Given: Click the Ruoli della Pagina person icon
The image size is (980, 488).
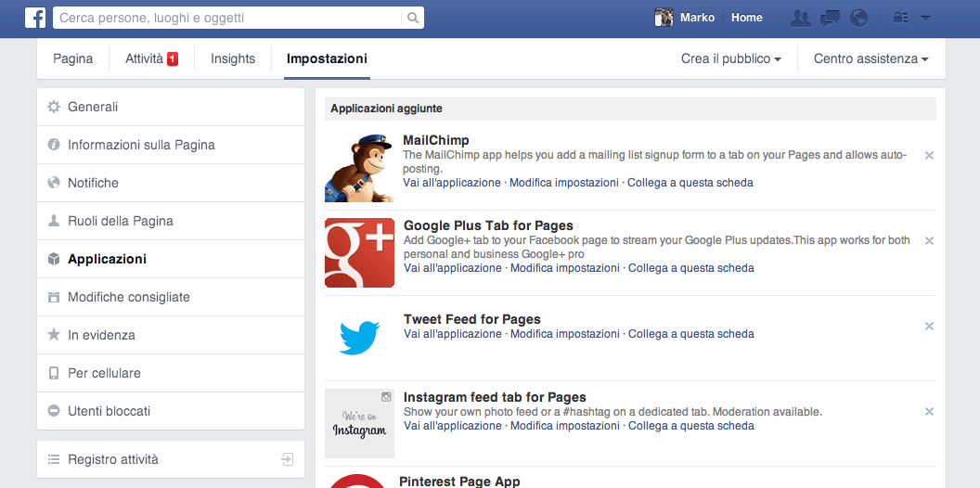Looking at the screenshot, I should pos(54,221).
